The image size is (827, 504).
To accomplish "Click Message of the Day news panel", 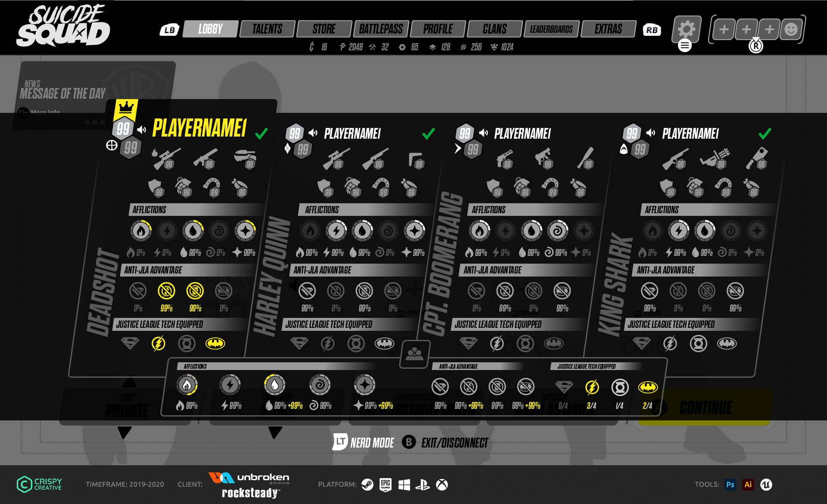I will (x=94, y=95).
